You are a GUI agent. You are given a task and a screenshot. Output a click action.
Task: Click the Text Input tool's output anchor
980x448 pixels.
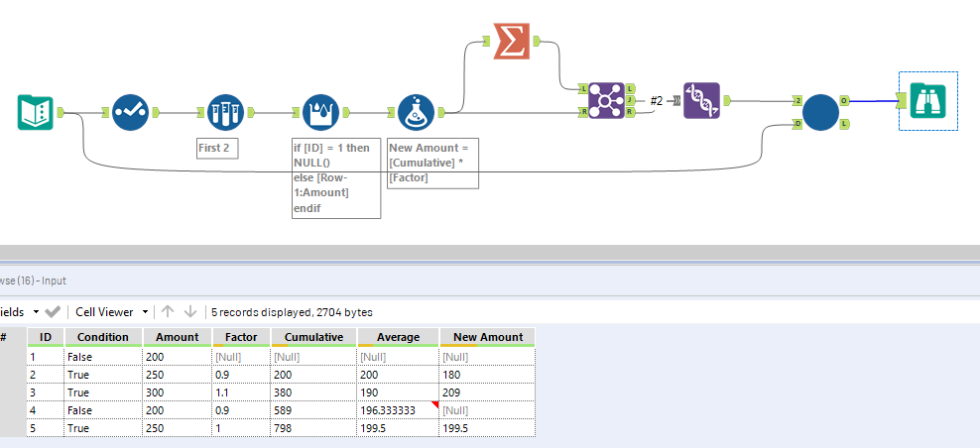tap(61, 112)
